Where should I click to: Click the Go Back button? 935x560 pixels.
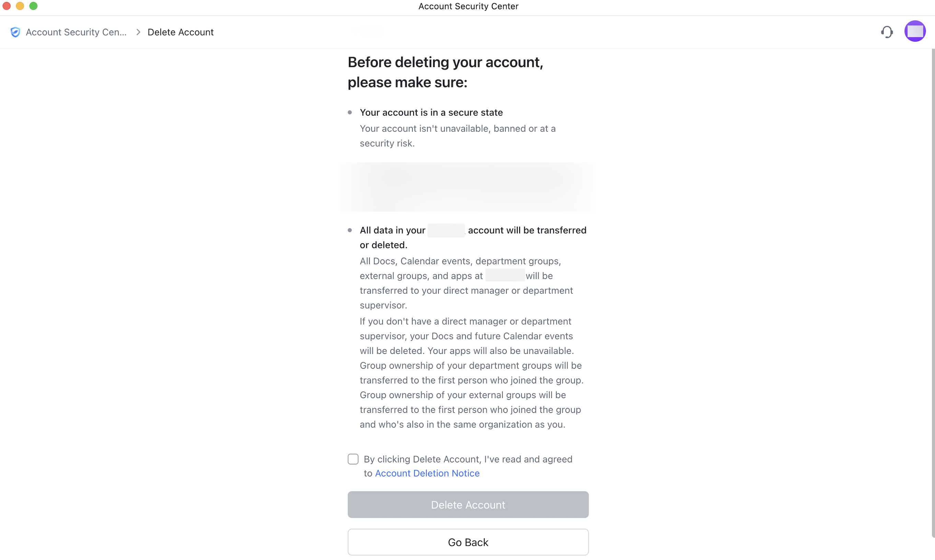(x=468, y=542)
